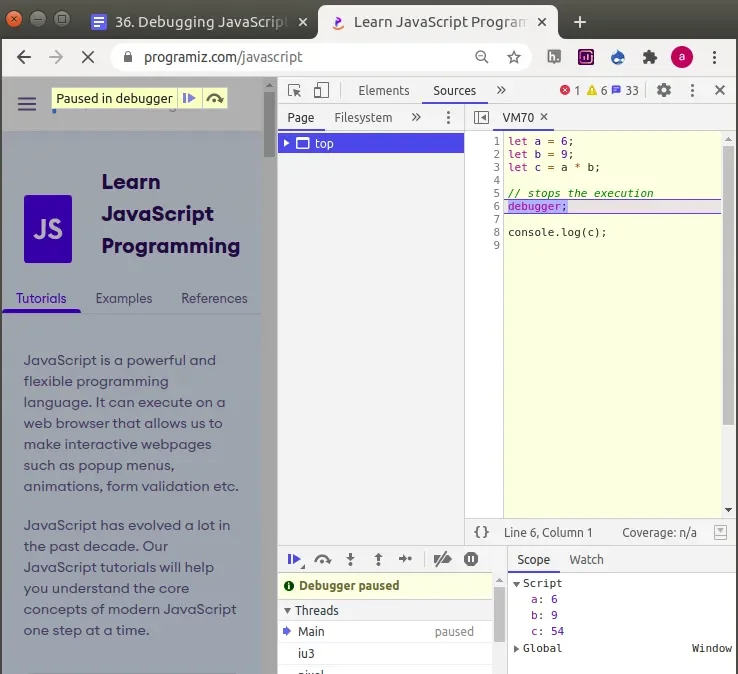Select the Page navigator tab
The width and height of the screenshot is (738, 674).
coord(301,117)
